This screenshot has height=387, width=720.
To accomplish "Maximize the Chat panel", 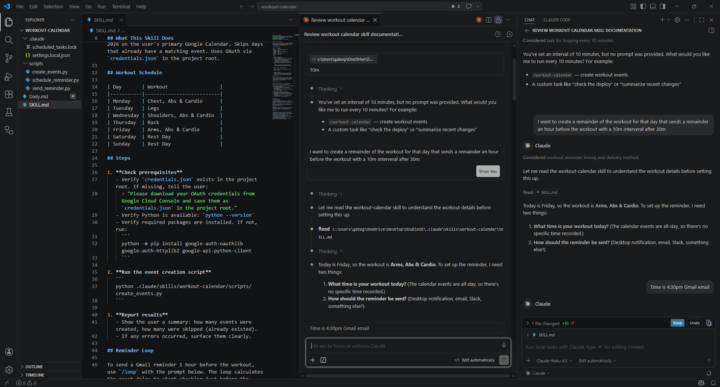I will (x=701, y=20).
